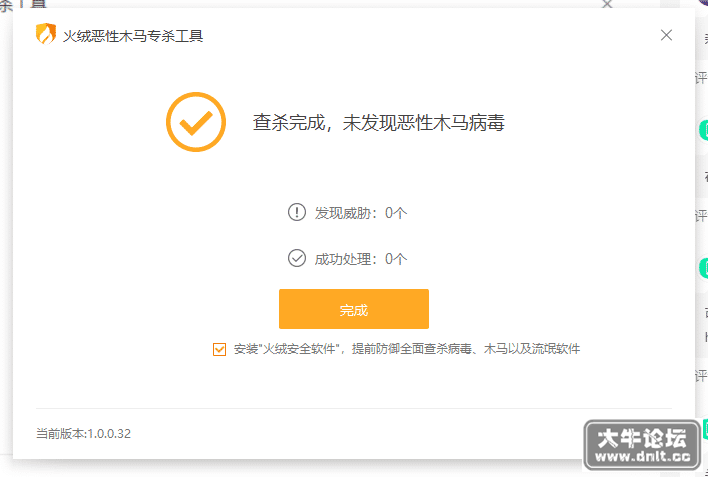Screen dimensions: 708x477
Task: Click the 大牛论坛 watermark logo
Action: [x=642, y=437]
